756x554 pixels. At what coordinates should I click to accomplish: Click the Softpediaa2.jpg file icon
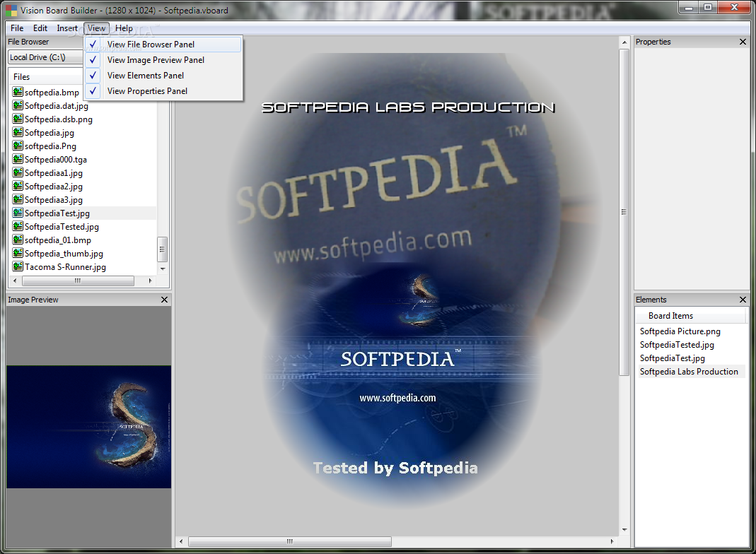pos(18,186)
